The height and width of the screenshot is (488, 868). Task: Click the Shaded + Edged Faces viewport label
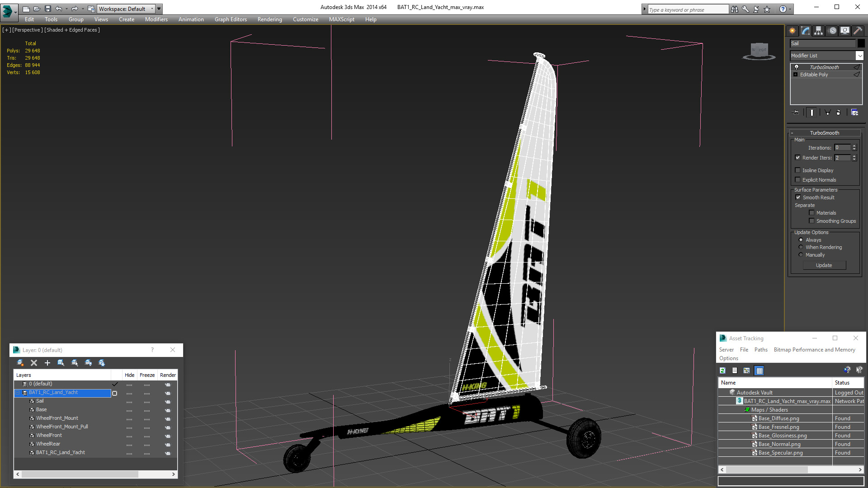(x=72, y=30)
